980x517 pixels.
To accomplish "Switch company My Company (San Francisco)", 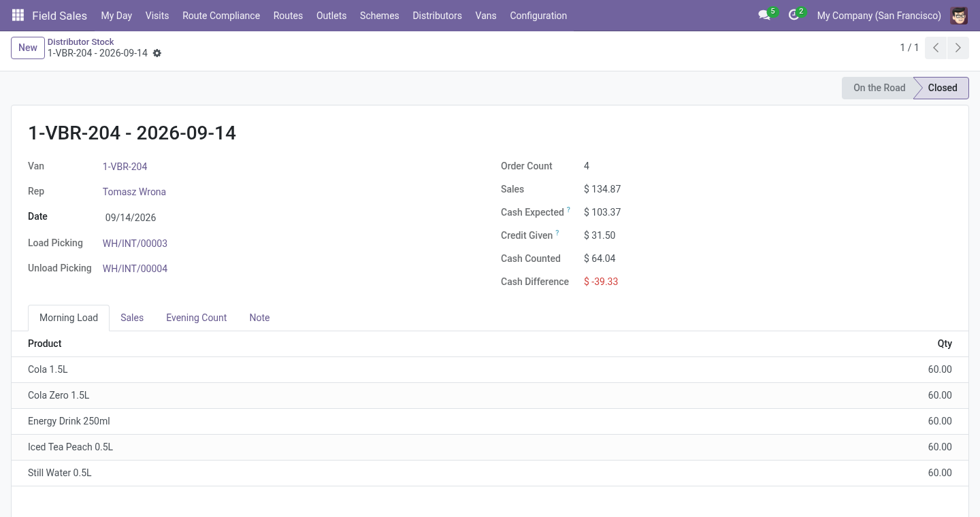I will pos(879,15).
